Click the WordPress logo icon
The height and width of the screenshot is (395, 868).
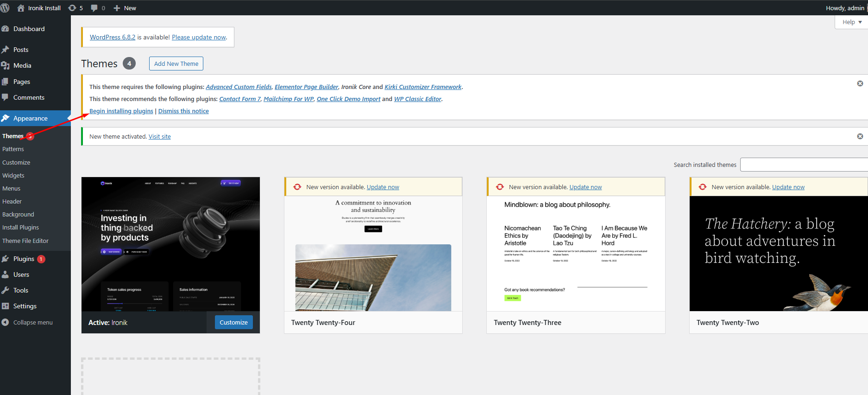tap(5, 8)
